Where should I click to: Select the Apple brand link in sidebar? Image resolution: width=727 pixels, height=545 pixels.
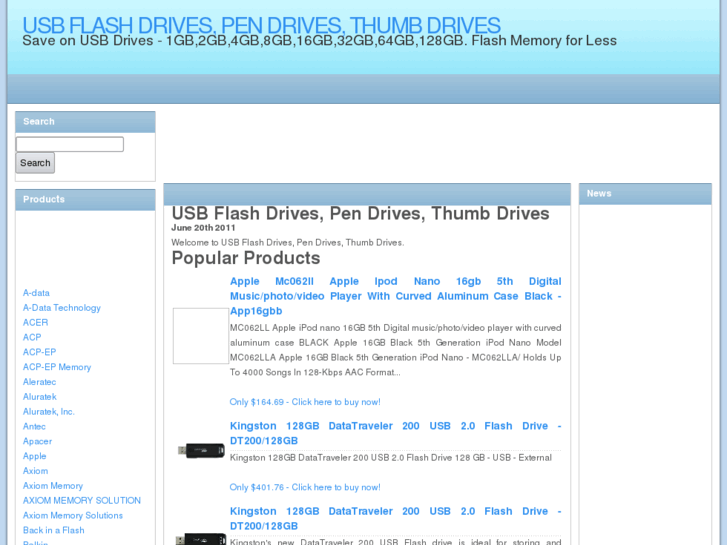pos(35,456)
